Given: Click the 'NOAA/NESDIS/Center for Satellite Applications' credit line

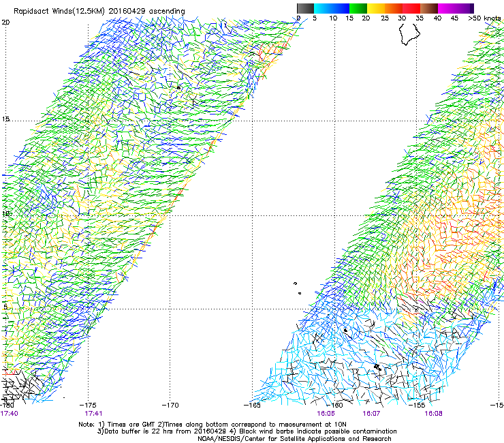Looking at the screenshot, I should click(x=294, y=439).
